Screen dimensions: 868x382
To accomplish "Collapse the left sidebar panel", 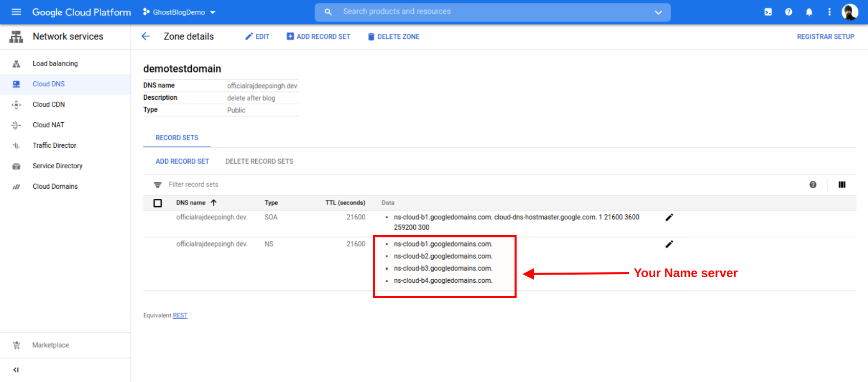I will pyautogui.click(x=16, y=370).
